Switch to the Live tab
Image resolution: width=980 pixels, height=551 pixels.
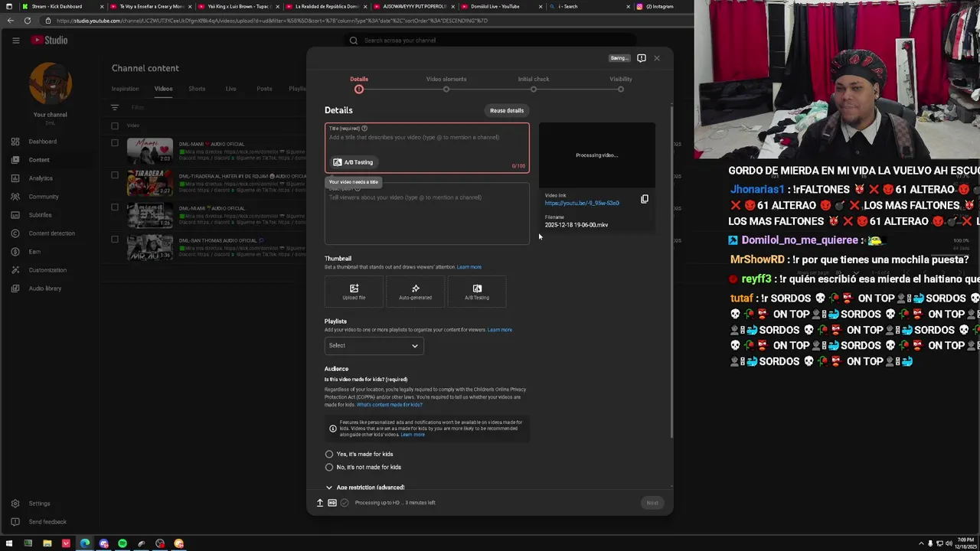pyautogui.click(x=230, y=89)
